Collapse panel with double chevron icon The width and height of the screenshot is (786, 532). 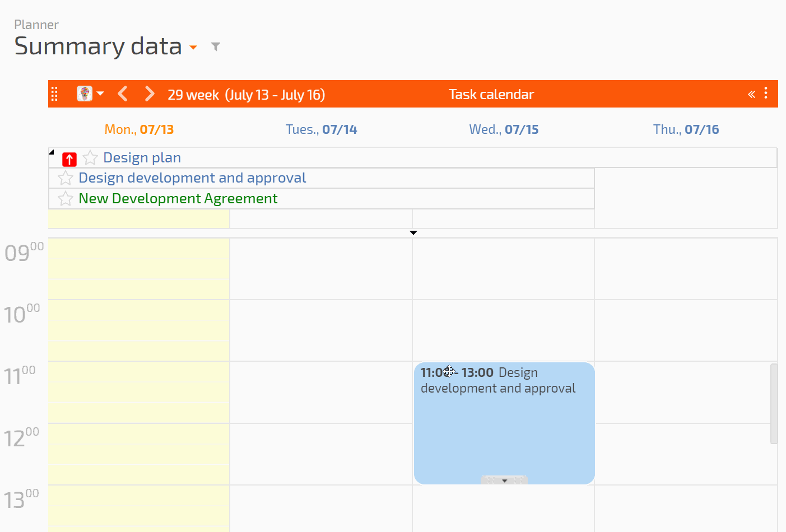tap(751, 94)
